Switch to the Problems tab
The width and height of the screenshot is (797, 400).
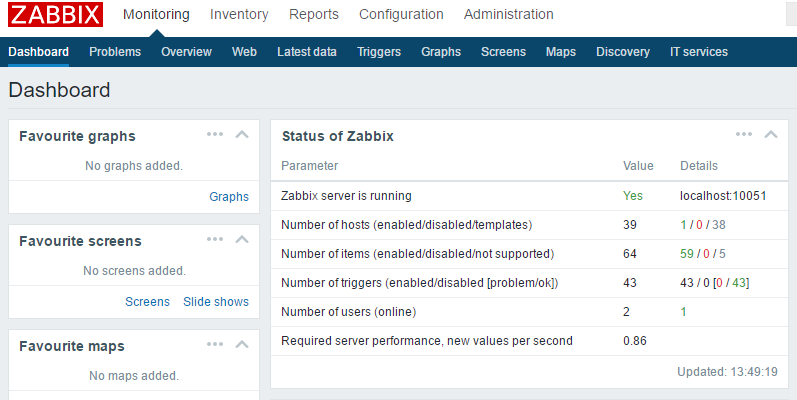pyautogui.click(x=115, y=52)
